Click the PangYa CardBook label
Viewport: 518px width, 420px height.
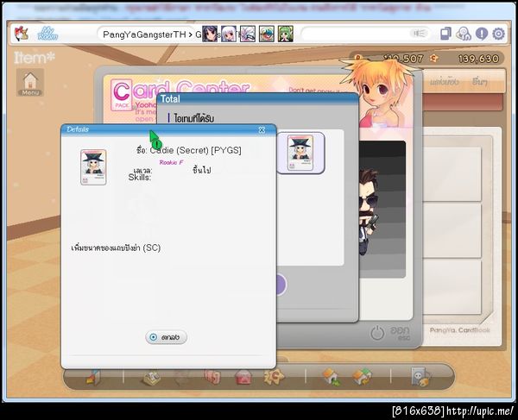pyautogui.click(x=460, y=330)
